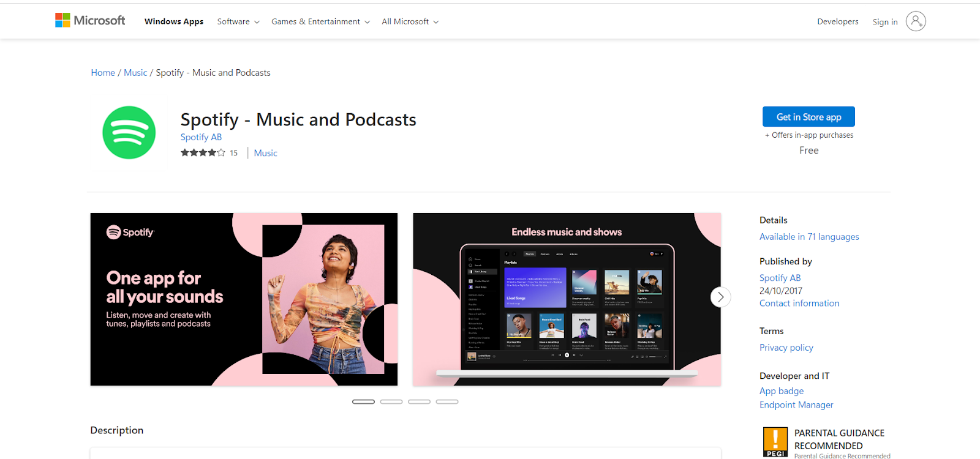Open the user account avatar icon
The image size is (980, 459).
coord(916,21)
